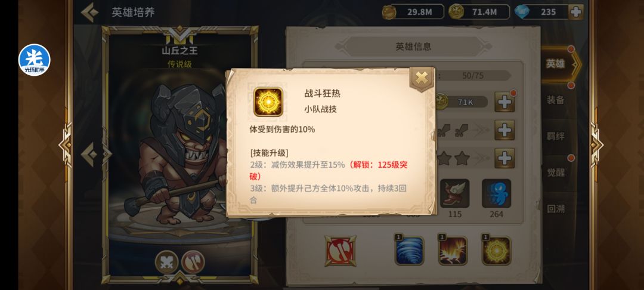
Task: Open the 觉醒 tab
Action: coord(555,172)
